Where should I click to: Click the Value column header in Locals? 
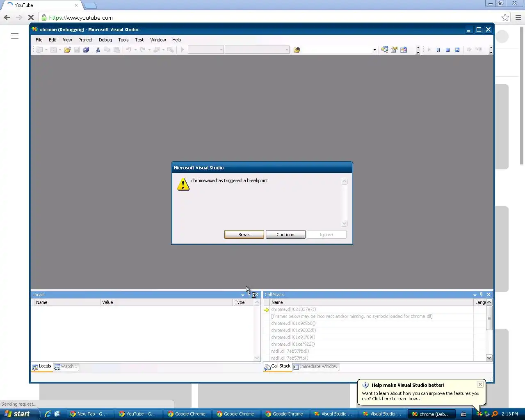pyautogui.click(x=166, y=302)
